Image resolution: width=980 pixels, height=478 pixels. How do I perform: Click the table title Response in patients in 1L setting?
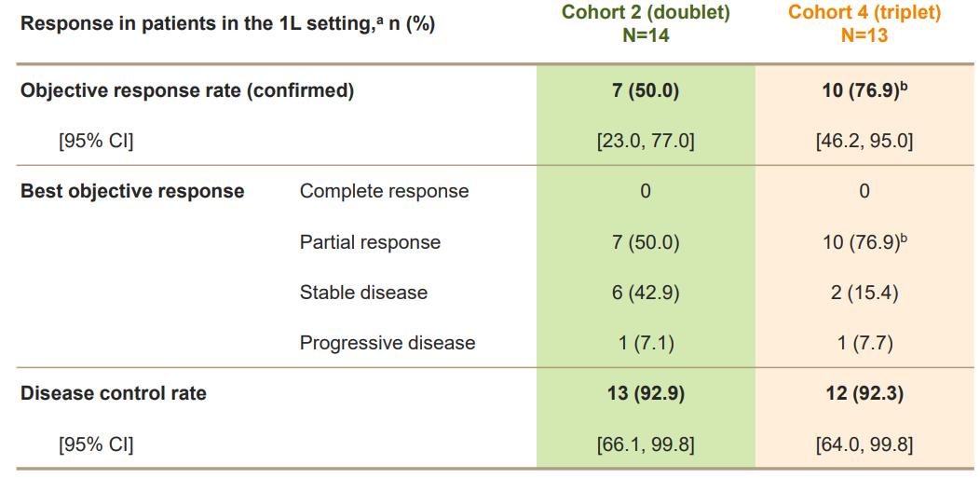point(227,25)
